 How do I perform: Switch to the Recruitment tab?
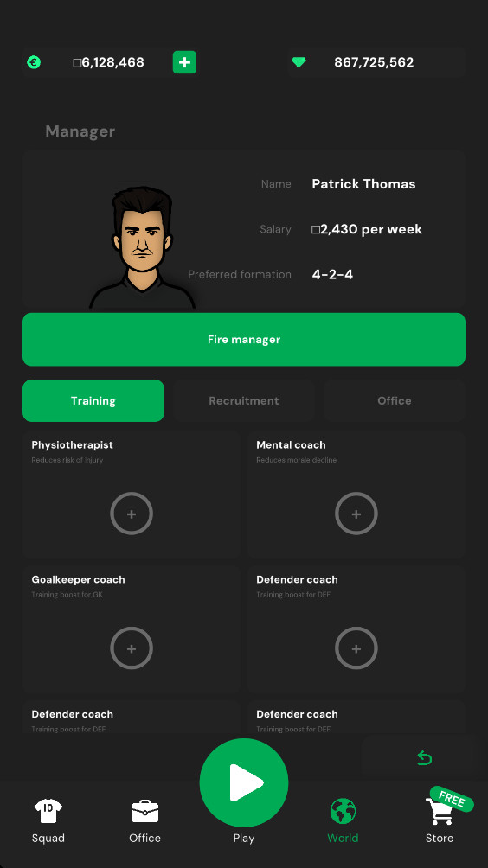click(x=244, y=401)
